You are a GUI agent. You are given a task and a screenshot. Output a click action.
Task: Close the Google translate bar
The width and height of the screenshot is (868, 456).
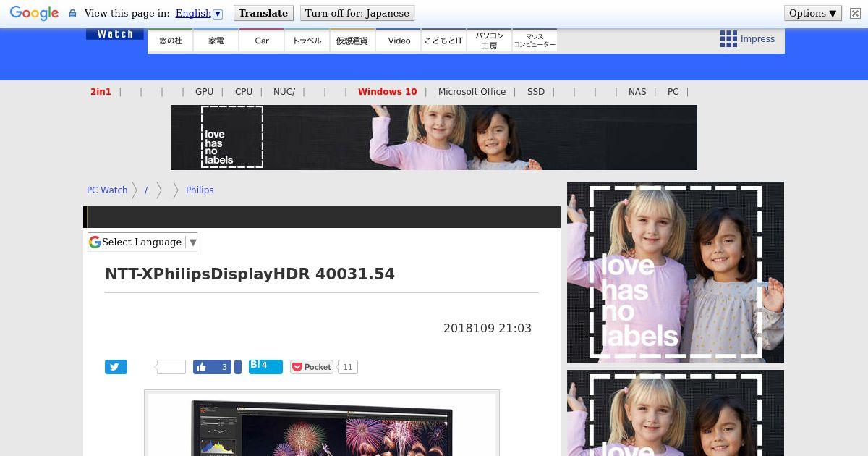[x=854, y=13]
